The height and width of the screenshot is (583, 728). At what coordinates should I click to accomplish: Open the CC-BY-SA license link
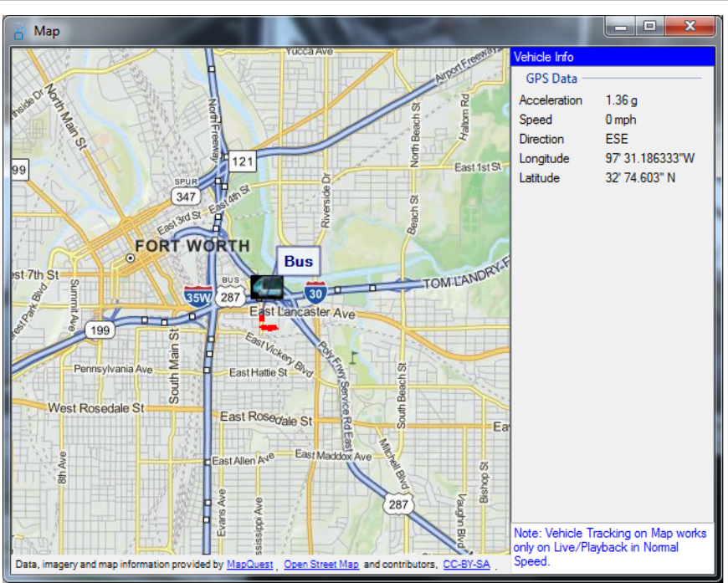tap(467, 565)
